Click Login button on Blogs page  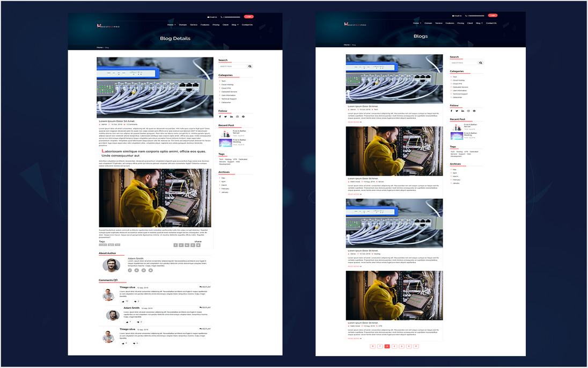(x=493, y=16)
